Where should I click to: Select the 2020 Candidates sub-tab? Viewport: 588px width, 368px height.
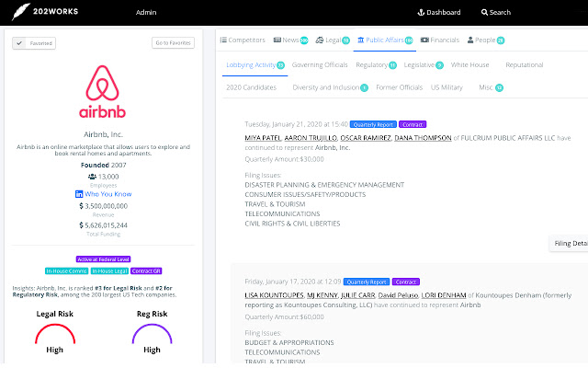tap(251, 87)
